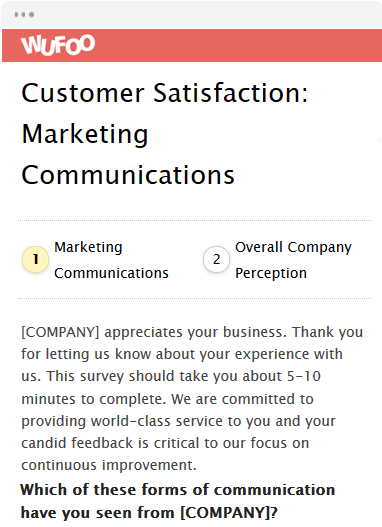
Task: Click the Wufoo logo
Action: pos(58,45)
